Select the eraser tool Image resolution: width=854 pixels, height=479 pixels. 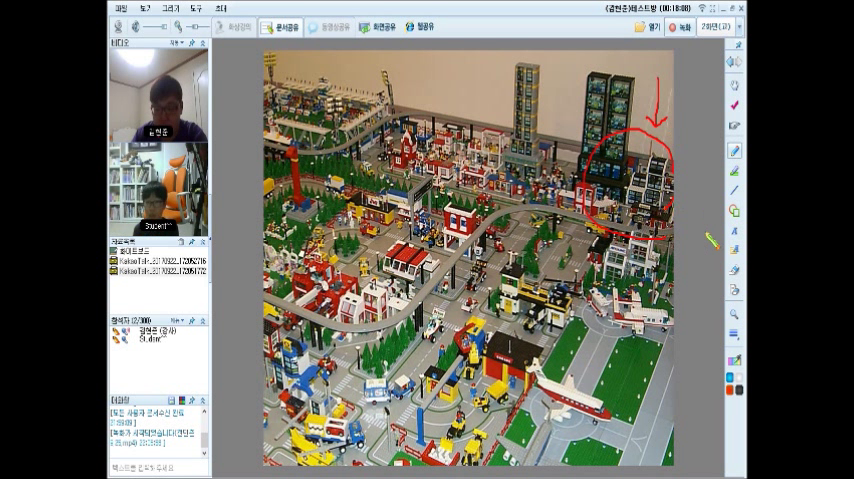(x=734, y=270)
